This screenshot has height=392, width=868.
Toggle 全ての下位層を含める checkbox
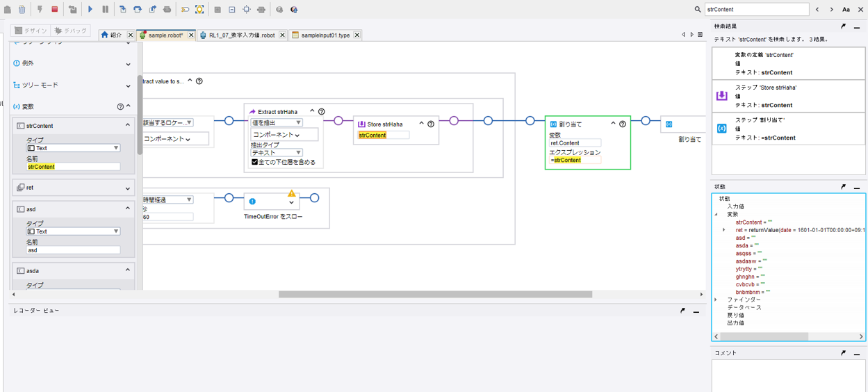point(254,162)
